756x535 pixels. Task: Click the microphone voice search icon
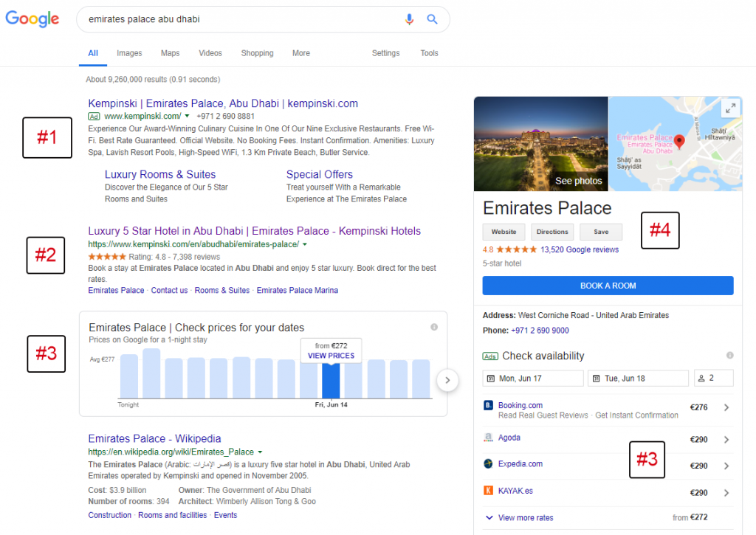409,19
